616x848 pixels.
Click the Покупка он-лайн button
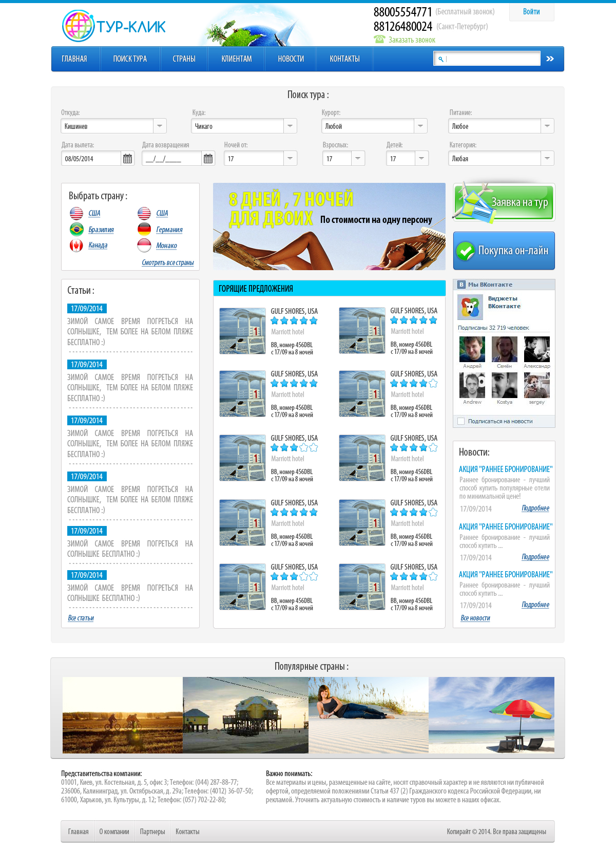click(504, 251)
